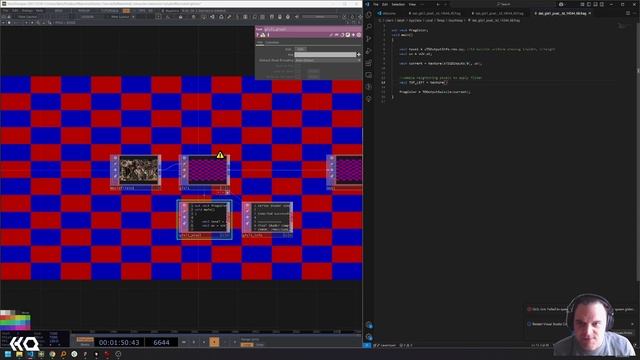640x360 pixels.
Task: Open the parameter panel help question-mark icon
Action: (x=258, y=35)
